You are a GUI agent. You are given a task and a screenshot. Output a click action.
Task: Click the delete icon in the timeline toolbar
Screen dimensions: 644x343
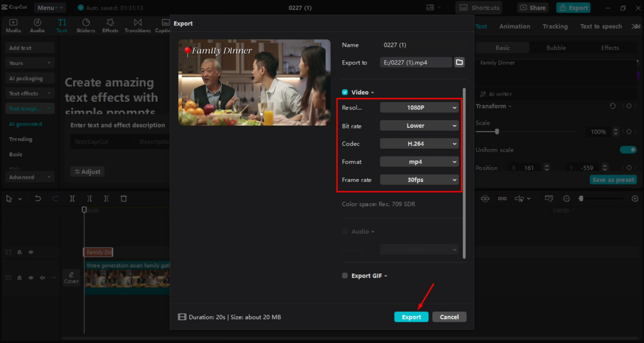coord(124,198)
